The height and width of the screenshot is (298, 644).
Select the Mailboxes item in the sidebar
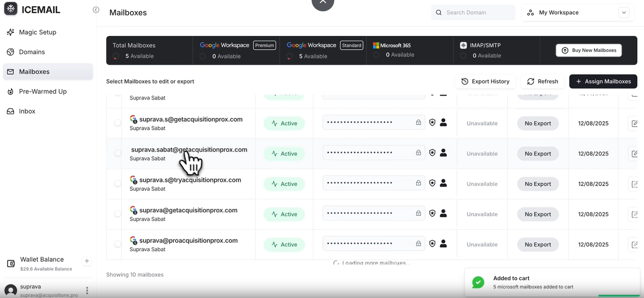pos(48,72)
